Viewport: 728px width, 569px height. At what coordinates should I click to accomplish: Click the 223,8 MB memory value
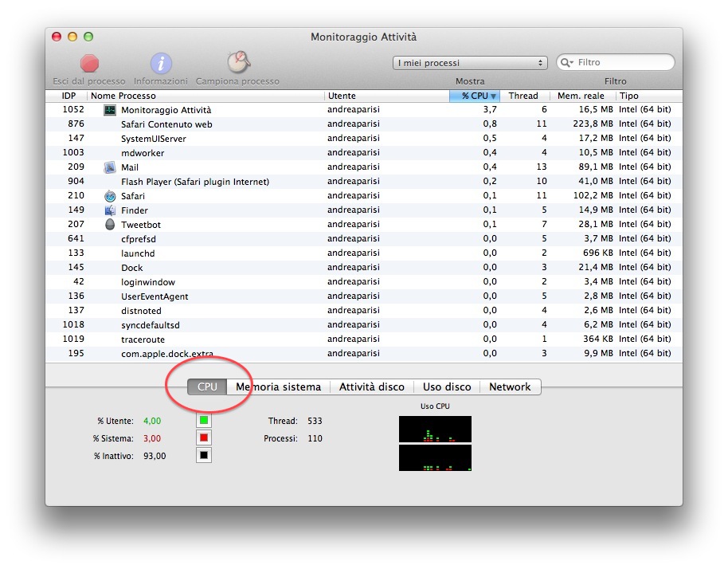593,124
